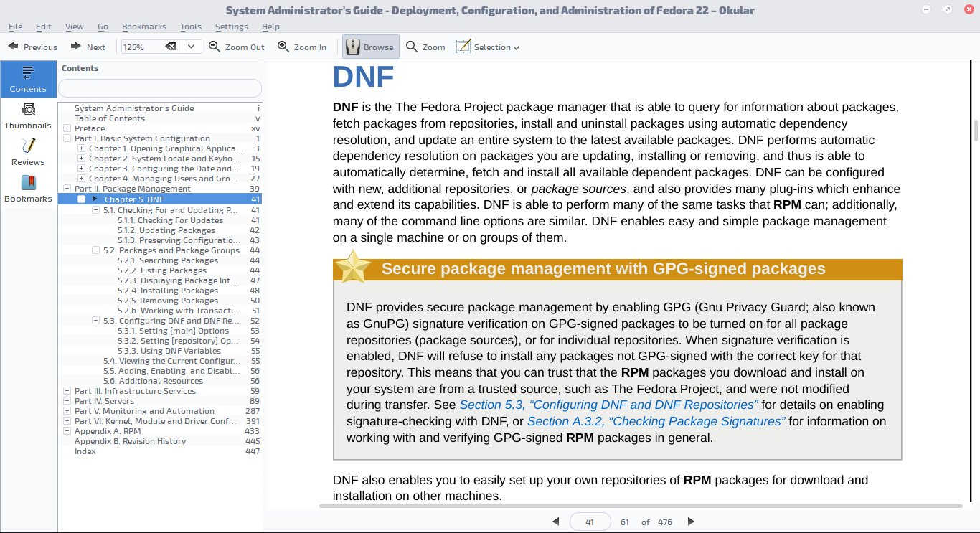Collapse section 5.2 Packages and Package Groups
The image size is (980, 533).
[95, 250]
